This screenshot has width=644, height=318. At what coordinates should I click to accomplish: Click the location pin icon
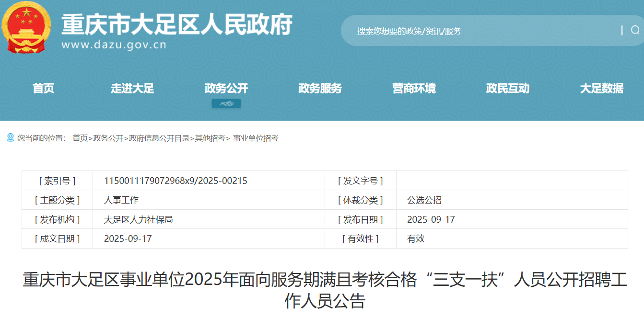(10, 138)
